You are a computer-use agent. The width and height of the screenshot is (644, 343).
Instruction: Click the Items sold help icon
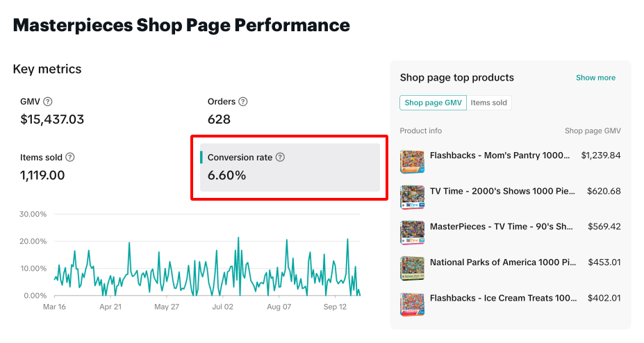(70, 157)
